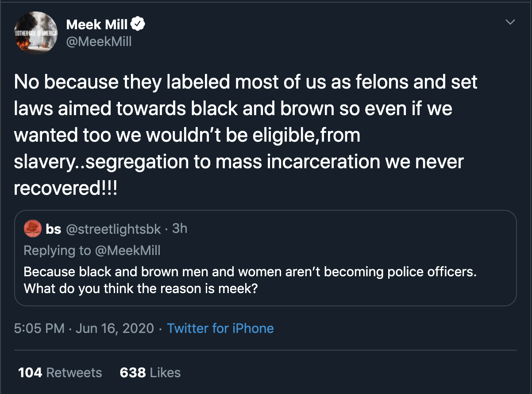Open the 'bs' username in quoted tweet
This screenshot has height=394, width=532.
coord(54,228)
